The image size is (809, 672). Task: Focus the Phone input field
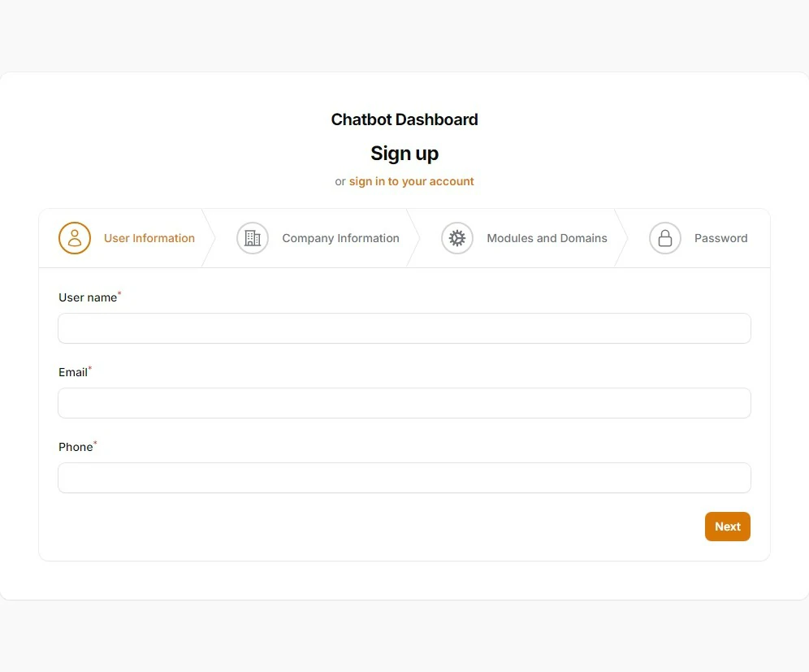point(404,478)
